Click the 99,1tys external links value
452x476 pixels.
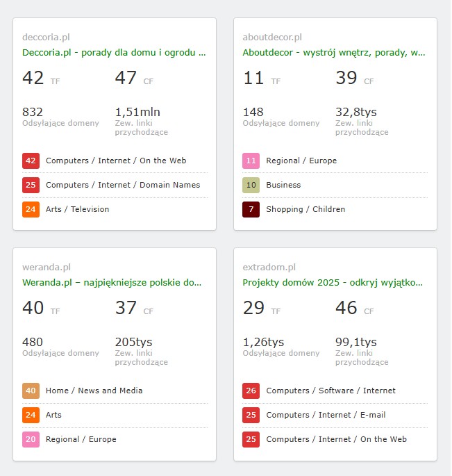355,342
